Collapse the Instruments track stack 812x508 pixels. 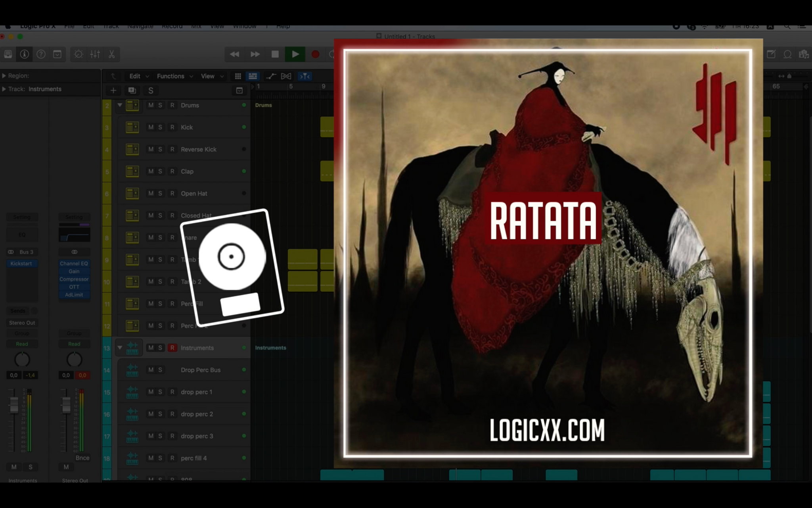[x=119, y=348]
